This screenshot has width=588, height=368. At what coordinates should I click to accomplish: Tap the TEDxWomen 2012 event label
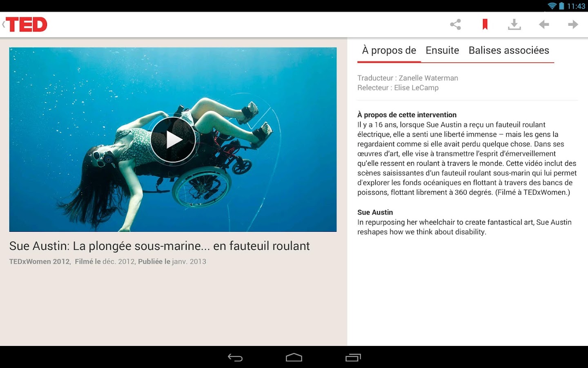[x=39, y=261]
